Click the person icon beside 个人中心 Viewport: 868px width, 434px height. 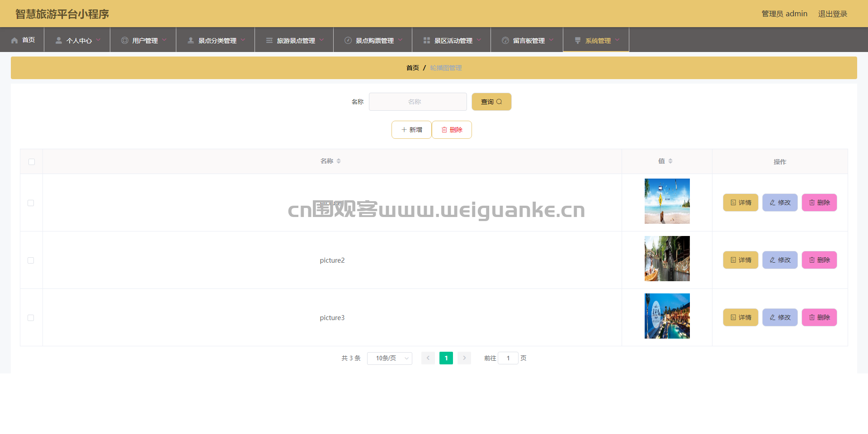[59, 40]
